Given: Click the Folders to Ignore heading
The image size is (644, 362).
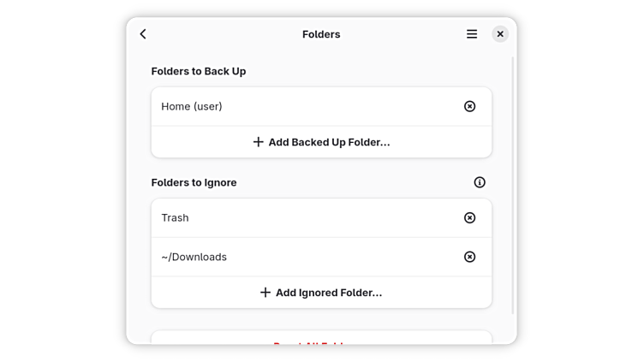Looking at the screenshot, I should [x=194, y=182].
